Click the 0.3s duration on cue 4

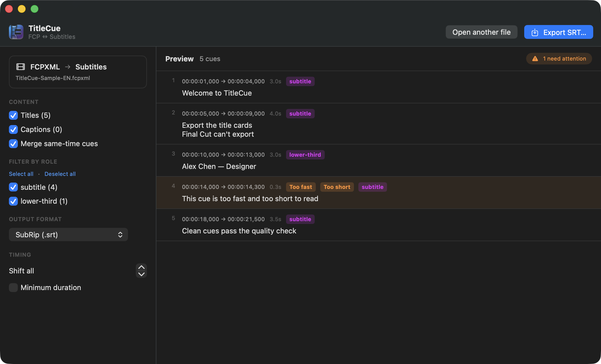pos(275,187)
